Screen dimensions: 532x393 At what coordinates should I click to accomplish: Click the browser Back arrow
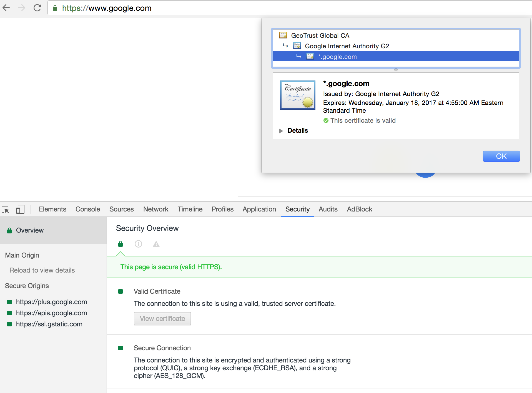tap(6, 8)
